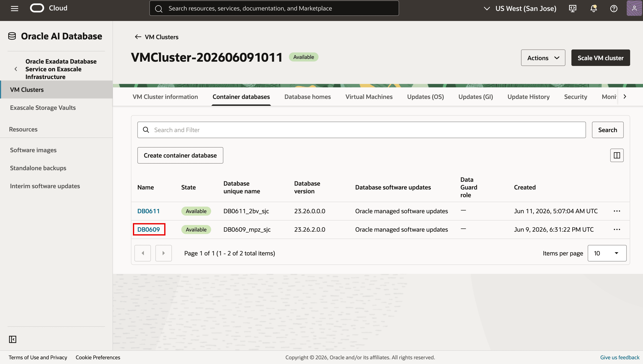This screenshot has width=643, height=364.
Task: Open the table column settings icon
Action: coord(617,155)
